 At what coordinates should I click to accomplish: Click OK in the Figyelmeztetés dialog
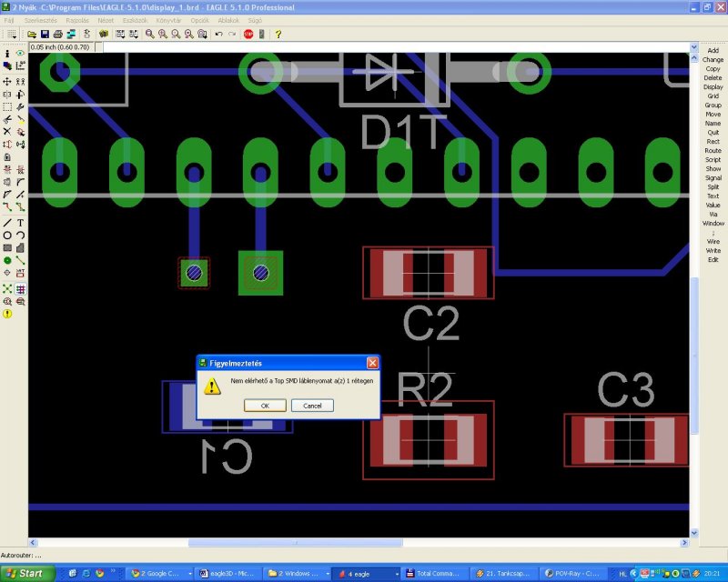pyautogui.click(x=265, y=406)
